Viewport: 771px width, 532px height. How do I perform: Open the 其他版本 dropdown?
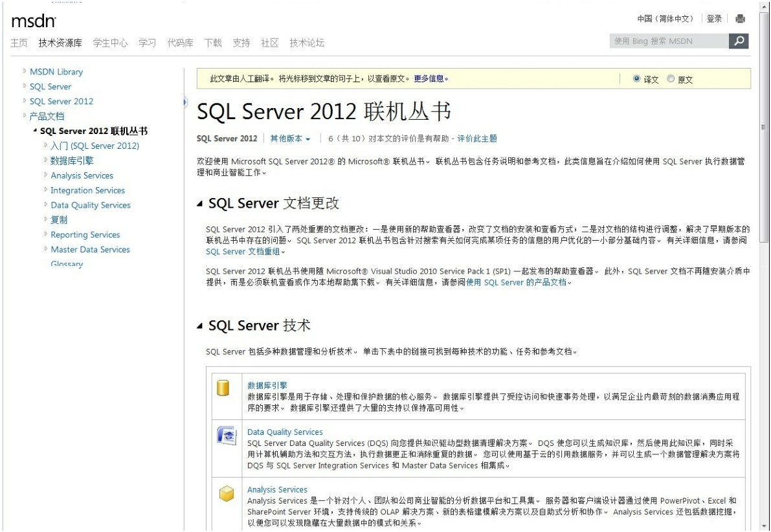pos(290,139)
